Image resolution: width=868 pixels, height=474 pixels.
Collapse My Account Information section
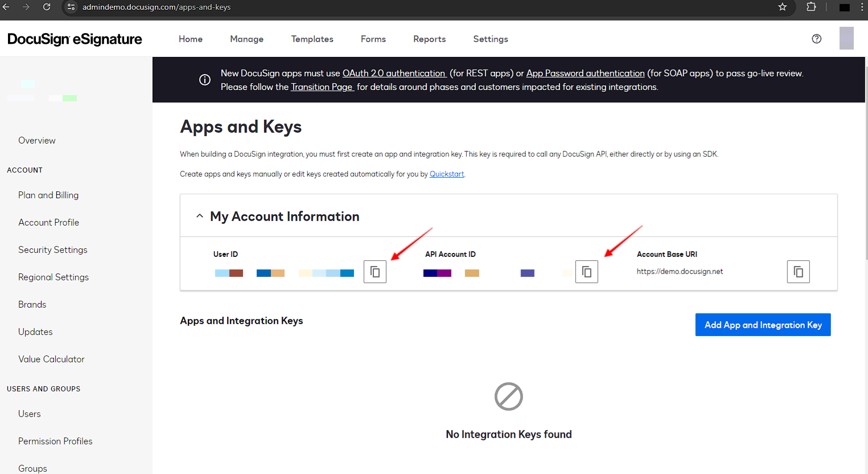(x=200, y=216)
